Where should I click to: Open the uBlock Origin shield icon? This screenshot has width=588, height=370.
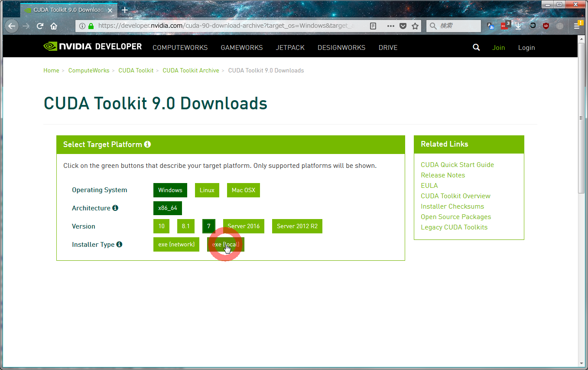pos(546,26)
